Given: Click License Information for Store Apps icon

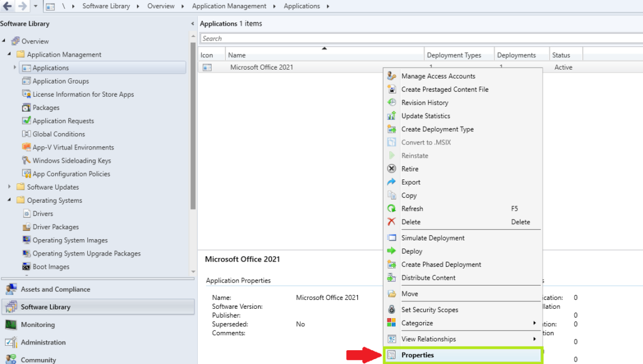Looking at the screenshot, I should (26, 94).
